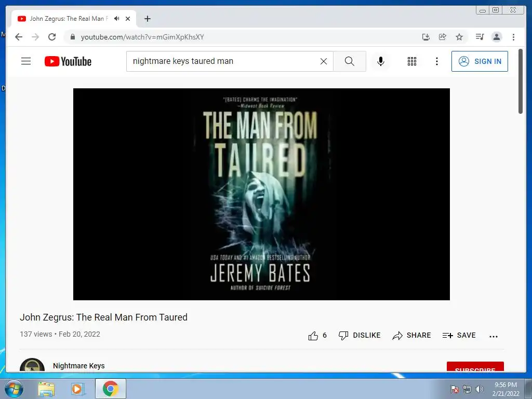Subscribe to the Nightmare Keys channel
The image size is (532, 399).
click(x=475, y=367)
